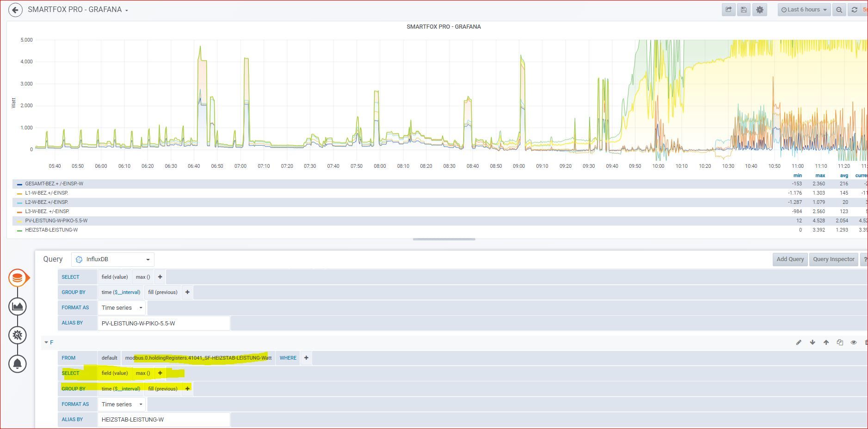Open the Last 6 hours time picker
868x429 pixels.
coord(803,9)
